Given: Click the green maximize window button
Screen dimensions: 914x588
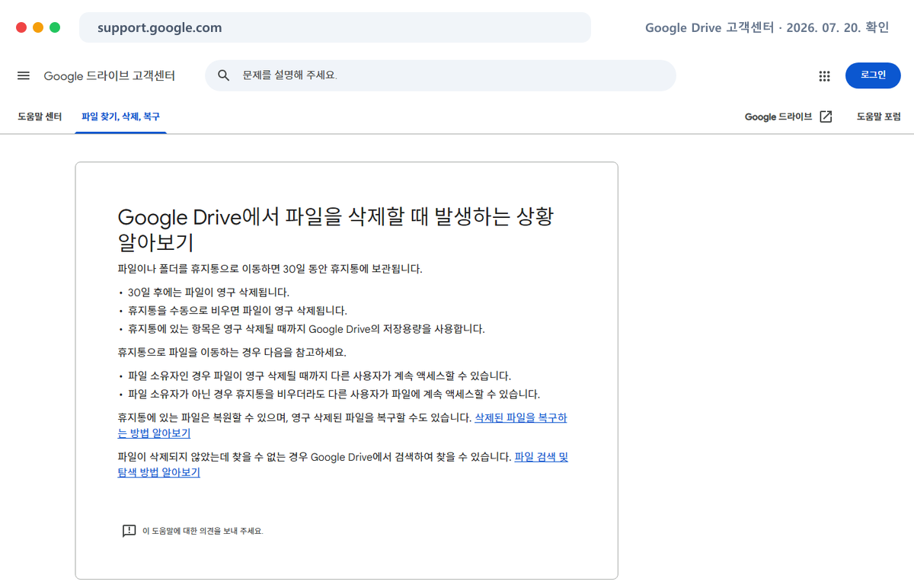Looking at the screenshot, I should pos(55,27).
